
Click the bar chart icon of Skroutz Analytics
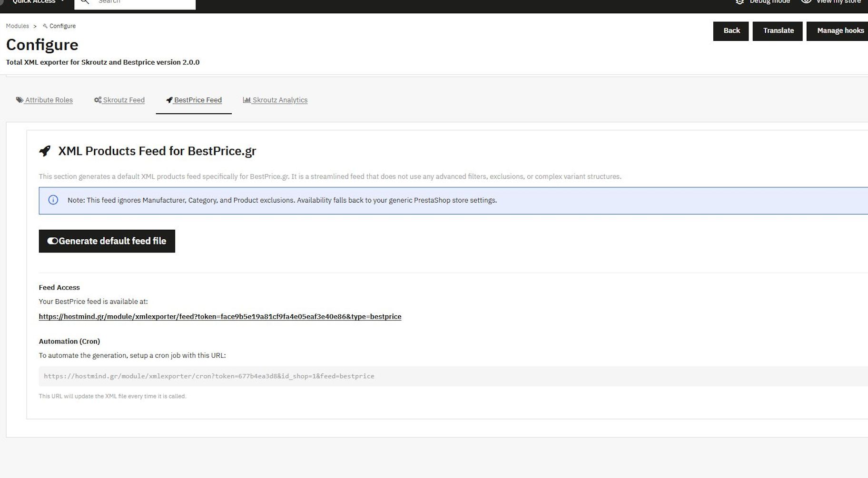click(x=247, y=100)
